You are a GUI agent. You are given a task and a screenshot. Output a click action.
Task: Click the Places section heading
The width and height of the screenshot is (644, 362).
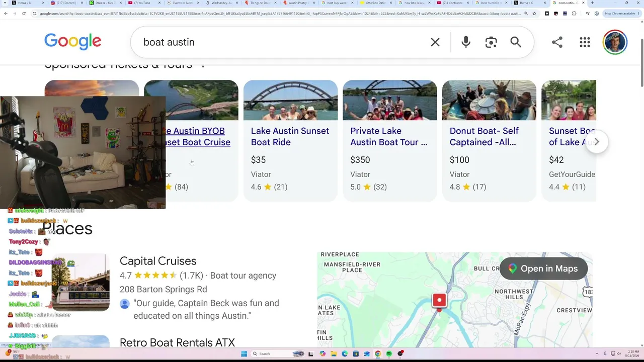click(67, 228)
